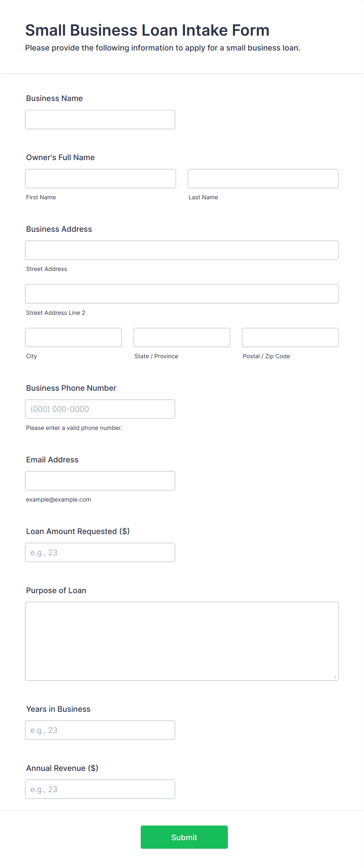Click the textarea resize handle corner
Screen dimensions: 364x868
[x=335, y=677]
